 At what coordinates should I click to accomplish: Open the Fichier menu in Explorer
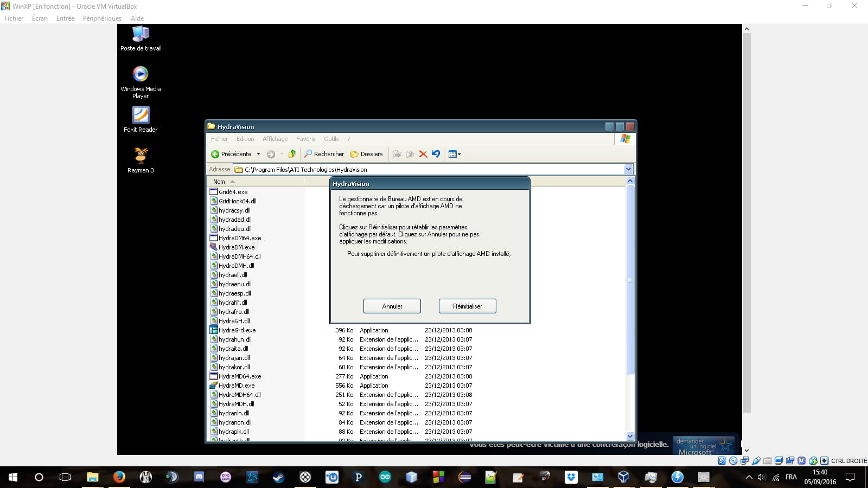click(x=219, y=139)
